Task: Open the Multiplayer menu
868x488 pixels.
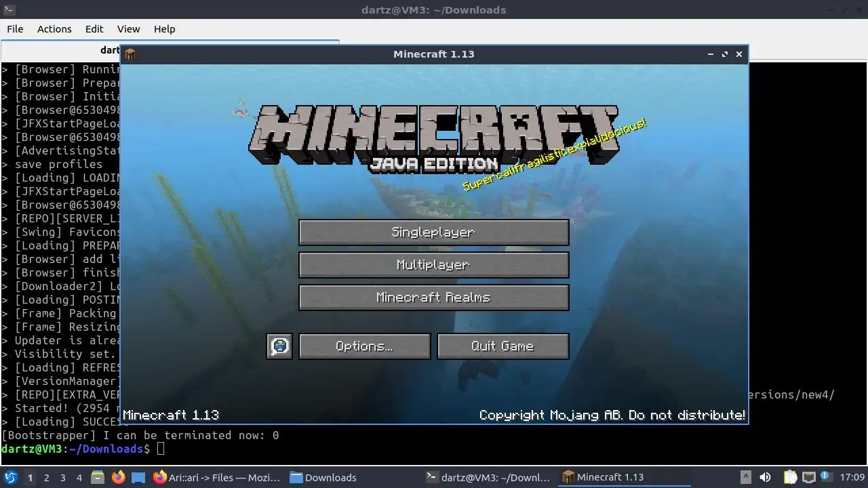Action: (433, 265)
